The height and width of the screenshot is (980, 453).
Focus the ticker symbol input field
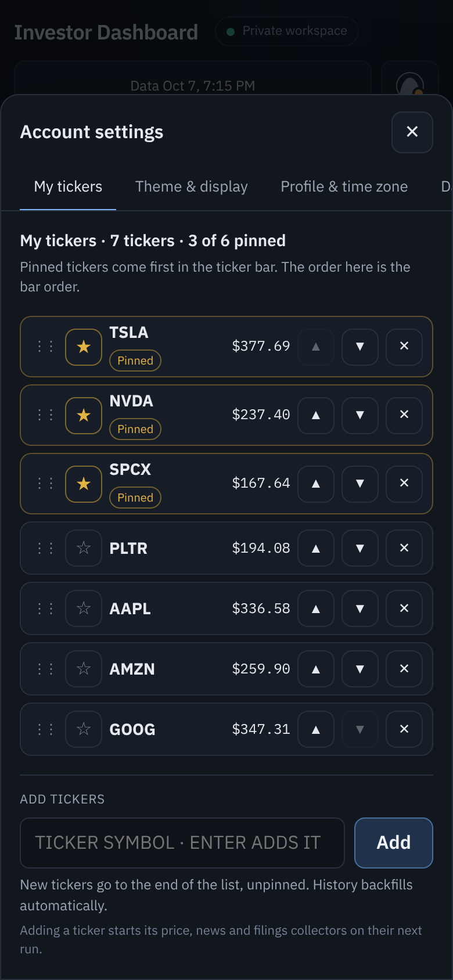coord(182,843)
